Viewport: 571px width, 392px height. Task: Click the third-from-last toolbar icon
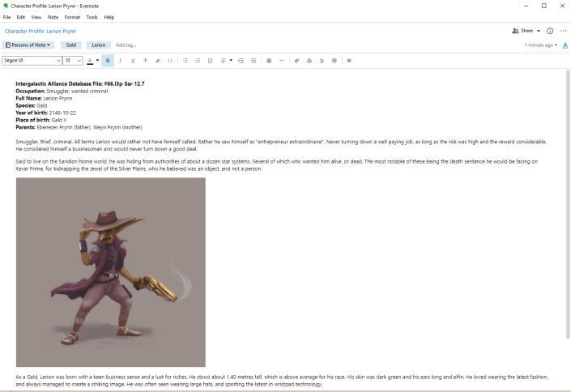tap(322, 61)
